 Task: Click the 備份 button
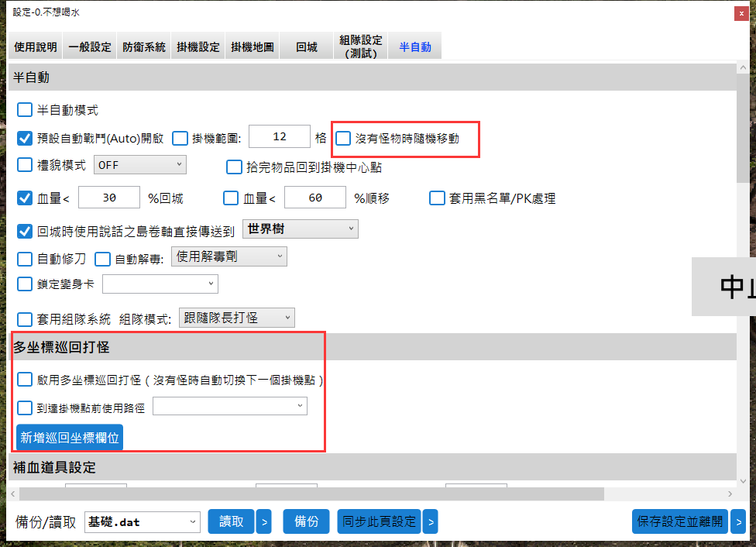(307, 522)
